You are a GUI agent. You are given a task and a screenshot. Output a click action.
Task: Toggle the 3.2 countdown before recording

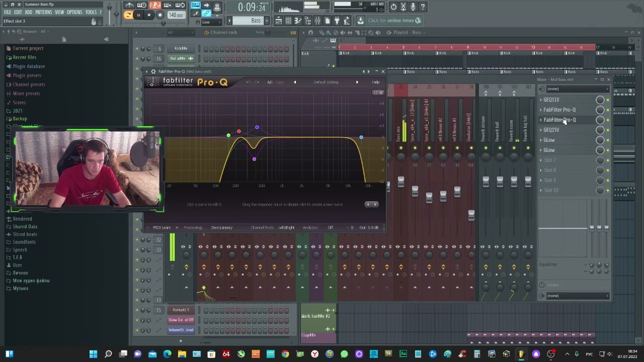pos(154,6)
